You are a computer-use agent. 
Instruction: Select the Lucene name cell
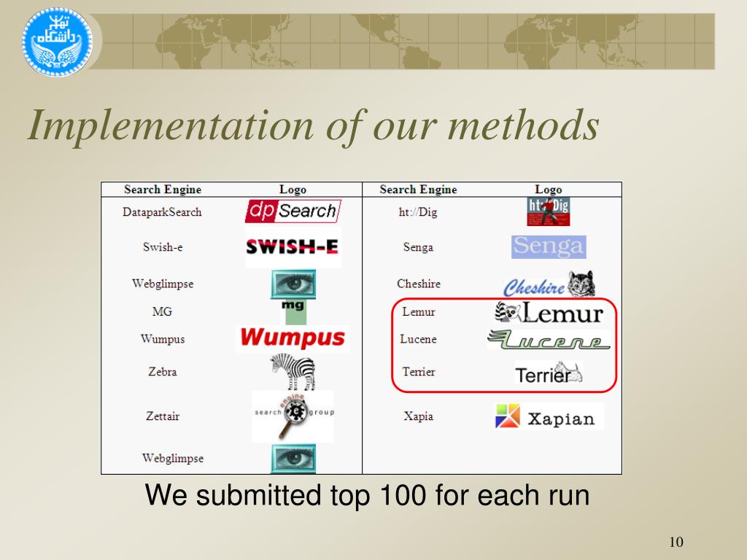click(x=418, y=339)
